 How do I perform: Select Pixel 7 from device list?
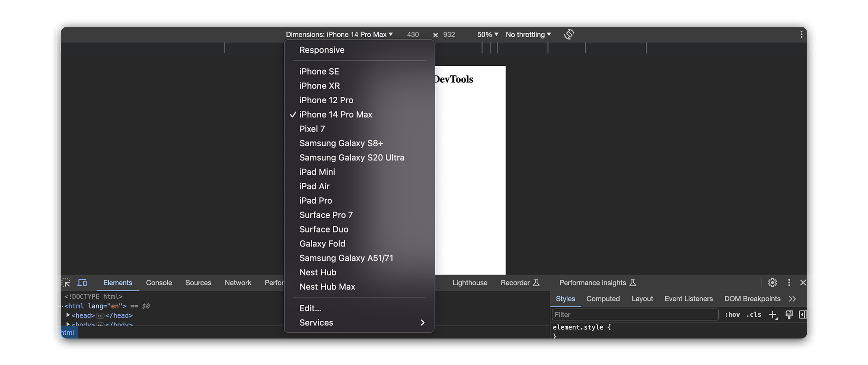[312, 129]
